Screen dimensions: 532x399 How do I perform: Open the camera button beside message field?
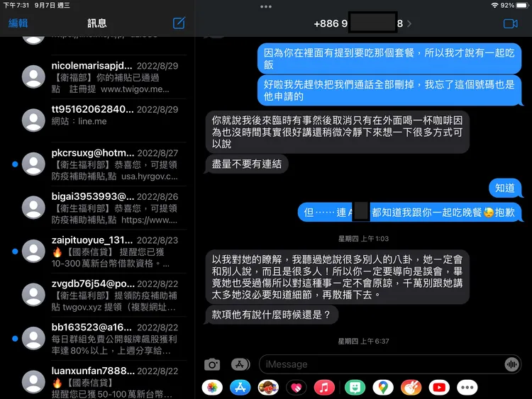(x=212, y=364)
